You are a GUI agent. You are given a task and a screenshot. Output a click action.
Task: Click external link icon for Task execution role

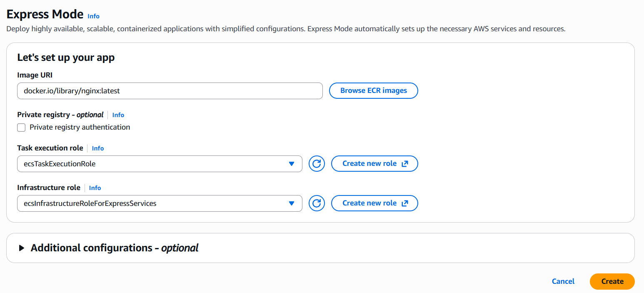[404, 164]
